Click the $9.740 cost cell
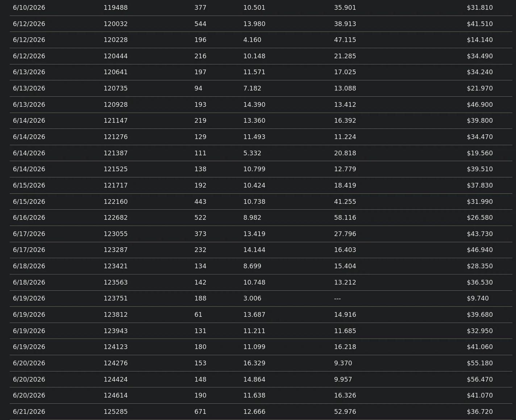 coord(478,299)
